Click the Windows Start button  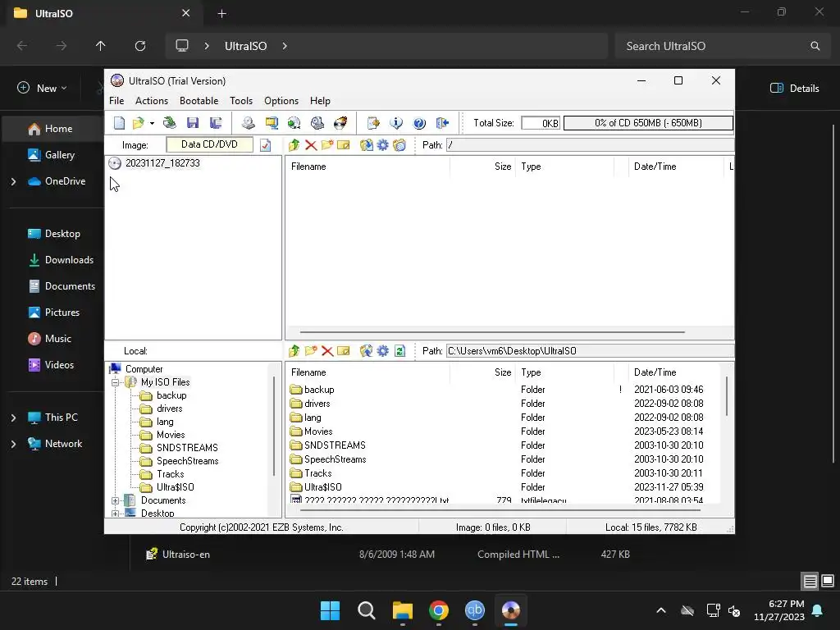coord(330,610)
